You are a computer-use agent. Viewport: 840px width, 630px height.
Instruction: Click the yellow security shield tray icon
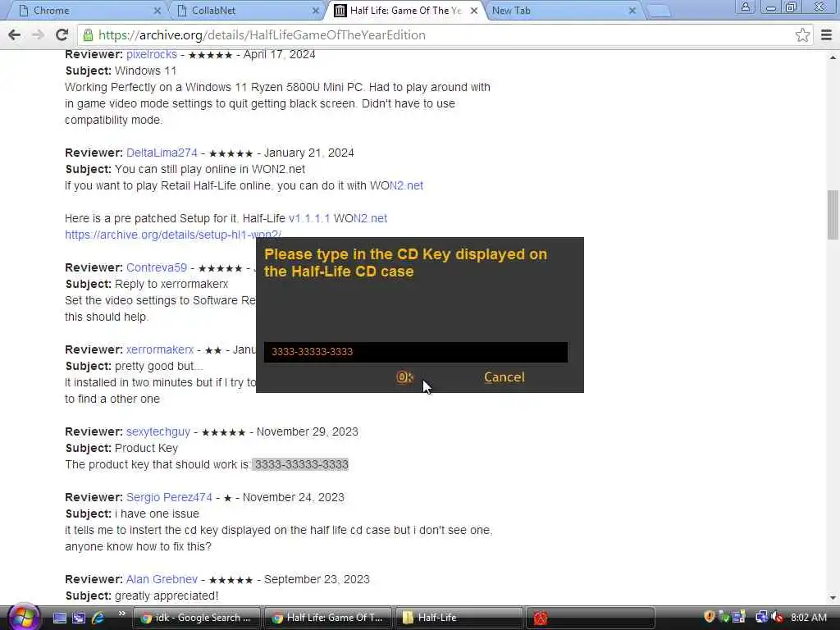coord(710,617)
